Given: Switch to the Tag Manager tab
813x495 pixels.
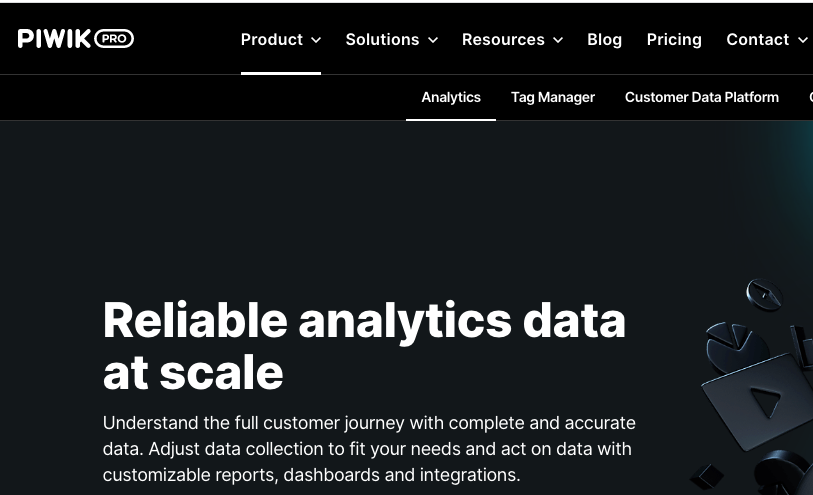Looking at the screenshot, I should [553, 97].
